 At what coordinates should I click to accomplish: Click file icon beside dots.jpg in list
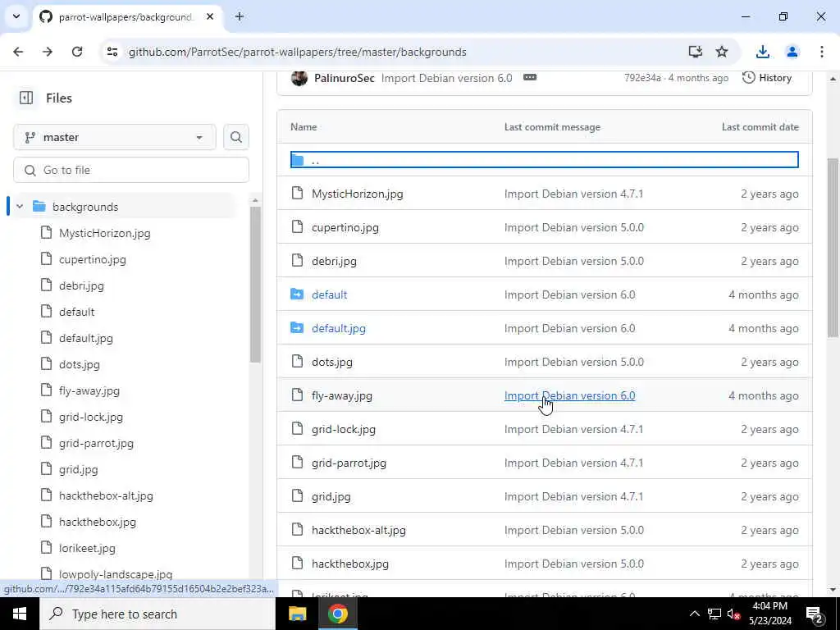click(297, 362)
